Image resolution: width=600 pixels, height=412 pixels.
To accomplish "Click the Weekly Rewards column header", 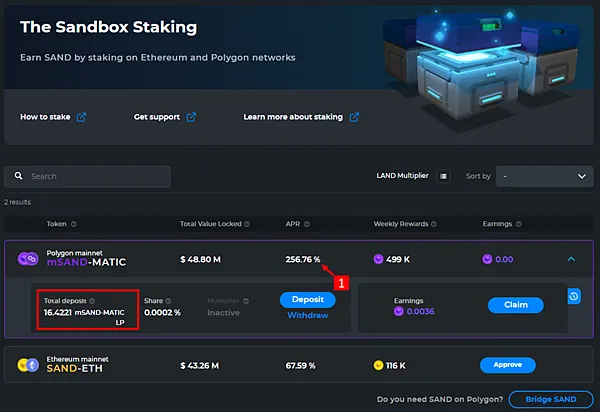I will [401, 224].
